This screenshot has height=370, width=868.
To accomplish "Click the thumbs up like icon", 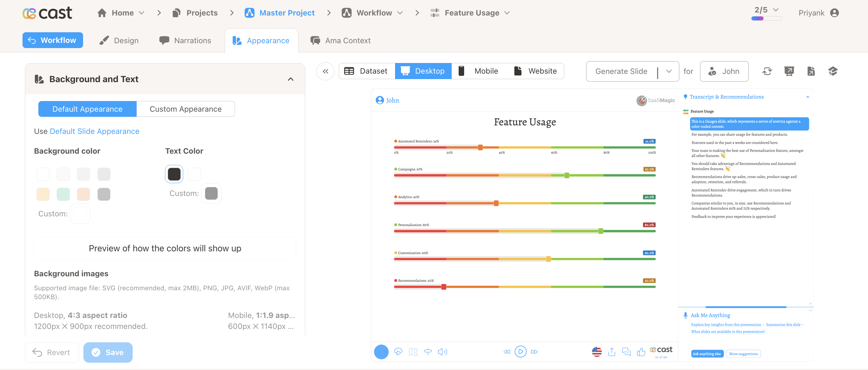I will (x=641, y=352).
